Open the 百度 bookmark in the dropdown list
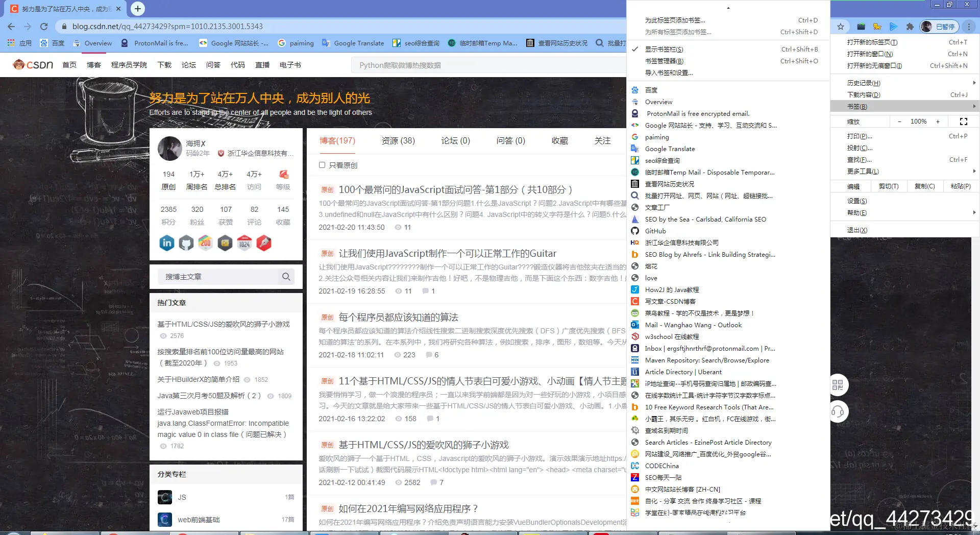 coord(728,90)
